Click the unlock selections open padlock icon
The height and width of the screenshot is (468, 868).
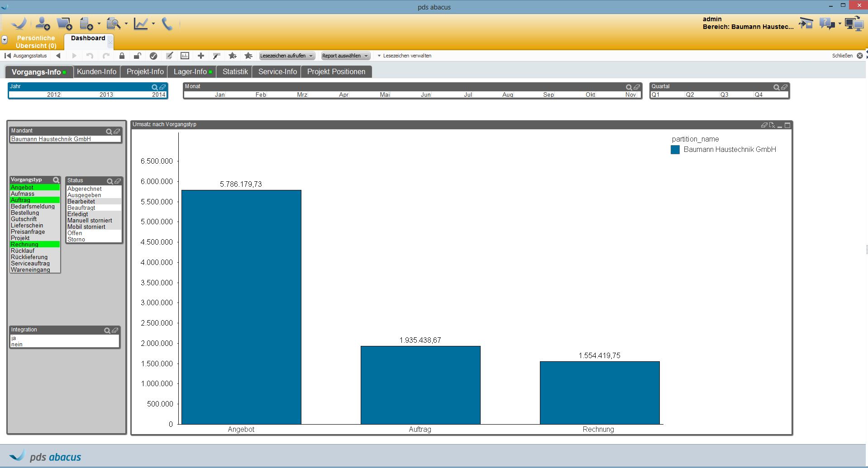(137, 56)
